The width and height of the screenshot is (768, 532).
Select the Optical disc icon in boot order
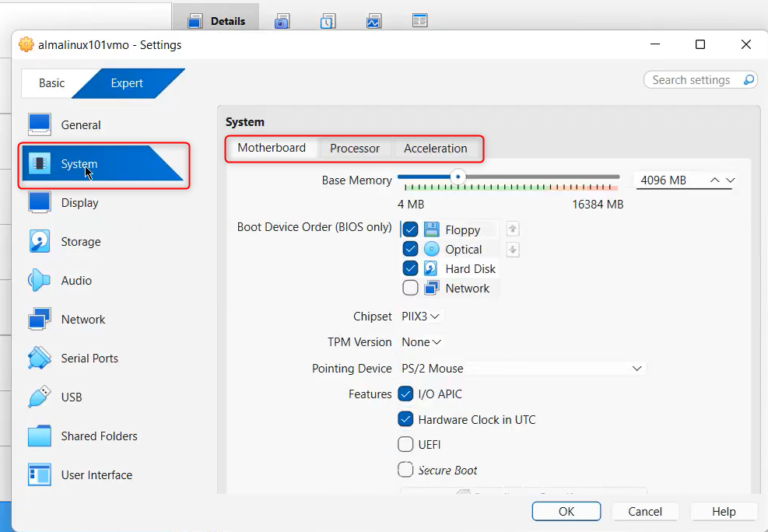tap(432, 249)
